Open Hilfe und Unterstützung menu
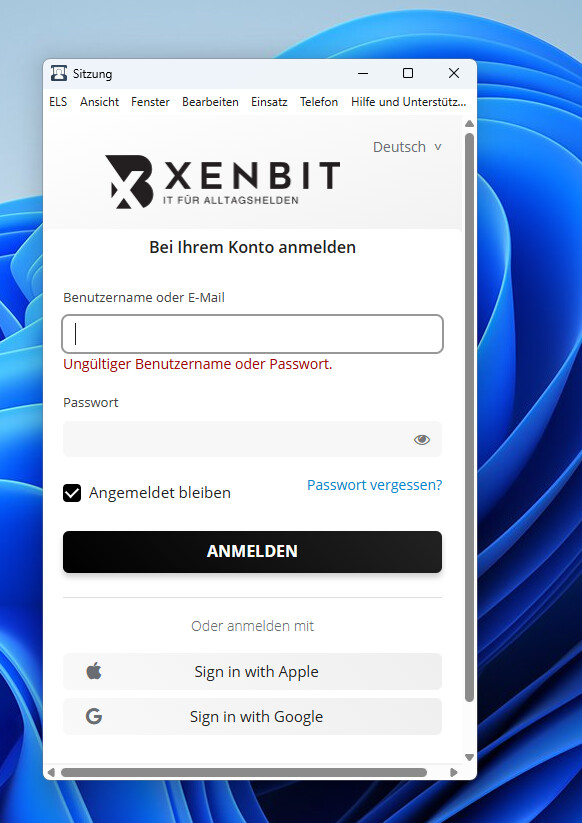The image size is (582, 823). click(x=408, y=102)
